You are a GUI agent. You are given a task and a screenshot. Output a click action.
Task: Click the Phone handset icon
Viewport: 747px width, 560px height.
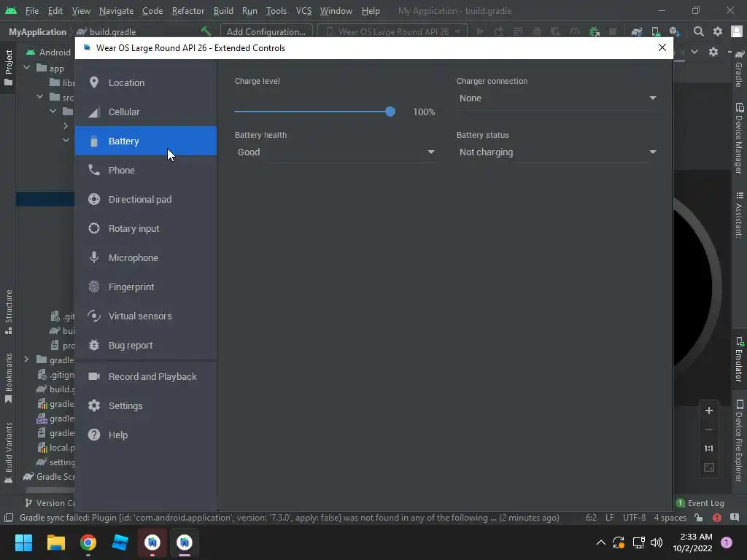(x=94, y=170)
